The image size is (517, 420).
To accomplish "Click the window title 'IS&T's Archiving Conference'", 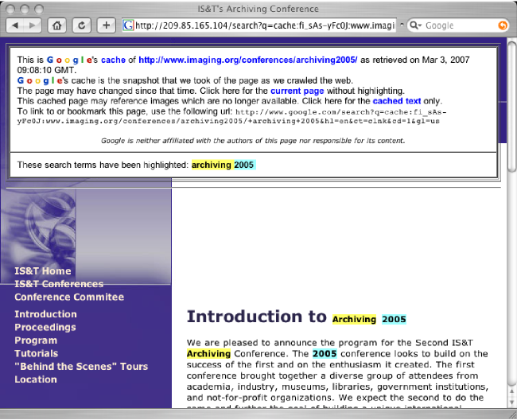I will coord(258,9).
